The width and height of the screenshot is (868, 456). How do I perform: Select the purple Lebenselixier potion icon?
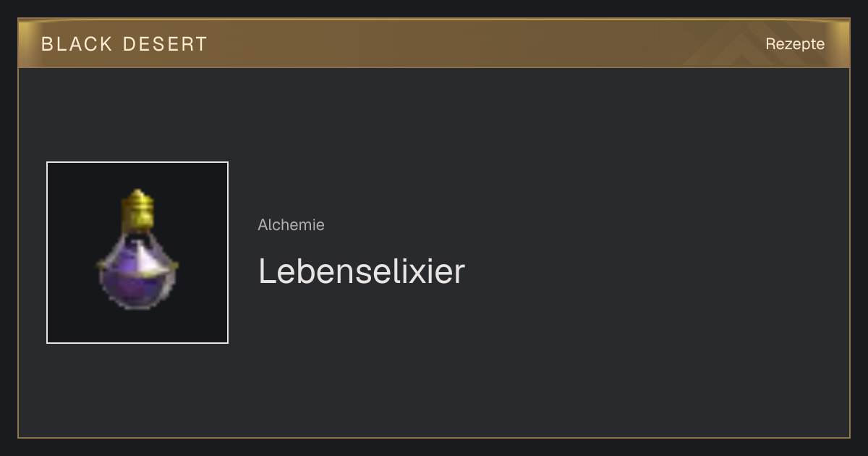[x=137, y=249]
